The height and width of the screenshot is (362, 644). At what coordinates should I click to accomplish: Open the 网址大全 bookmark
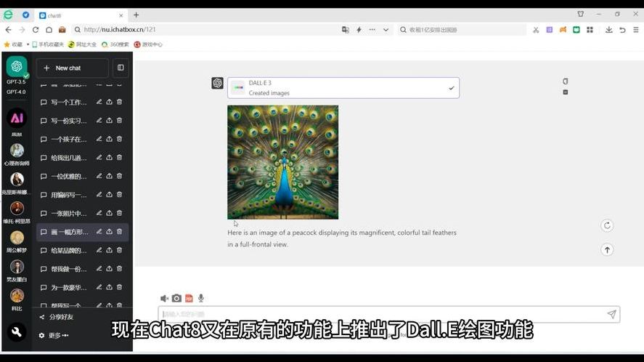coord(83,44)
